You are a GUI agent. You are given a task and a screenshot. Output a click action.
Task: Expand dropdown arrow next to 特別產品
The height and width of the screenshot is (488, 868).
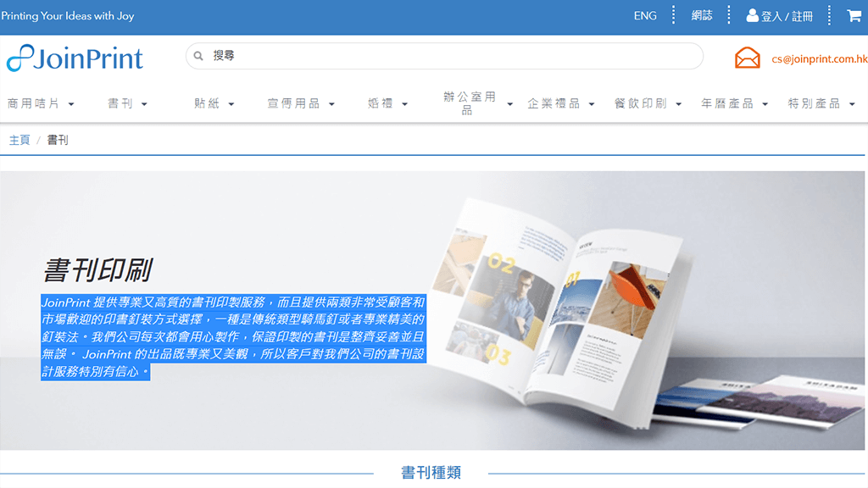[852, 104]
